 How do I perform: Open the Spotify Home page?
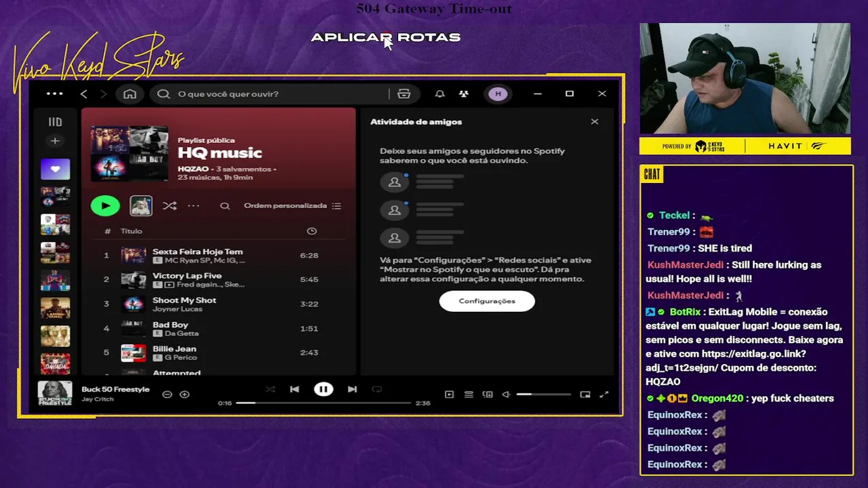130,94
